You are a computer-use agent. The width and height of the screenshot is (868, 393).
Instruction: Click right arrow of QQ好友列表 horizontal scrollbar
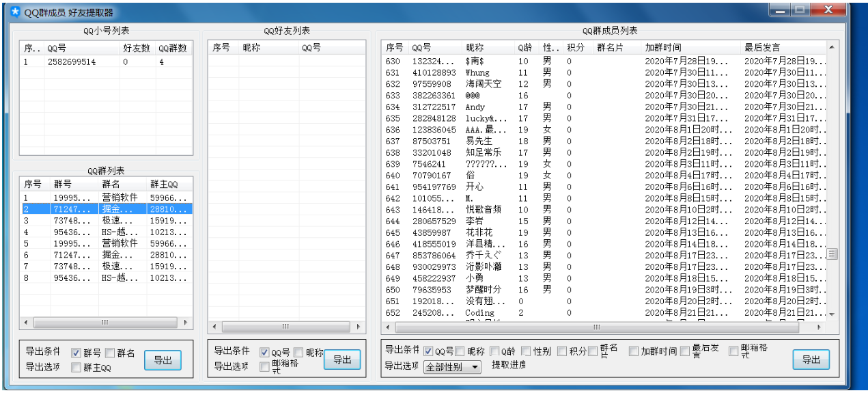click(x=359, y=327)
